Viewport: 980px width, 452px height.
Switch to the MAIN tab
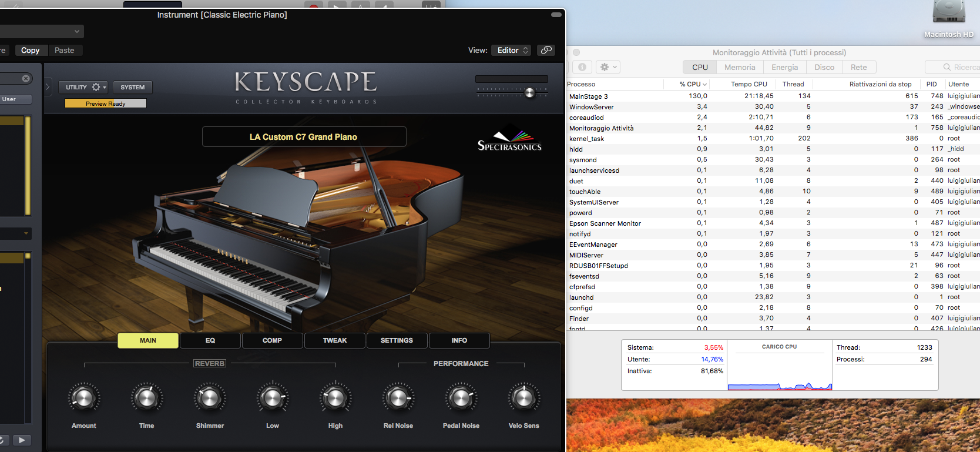point(148,340)
